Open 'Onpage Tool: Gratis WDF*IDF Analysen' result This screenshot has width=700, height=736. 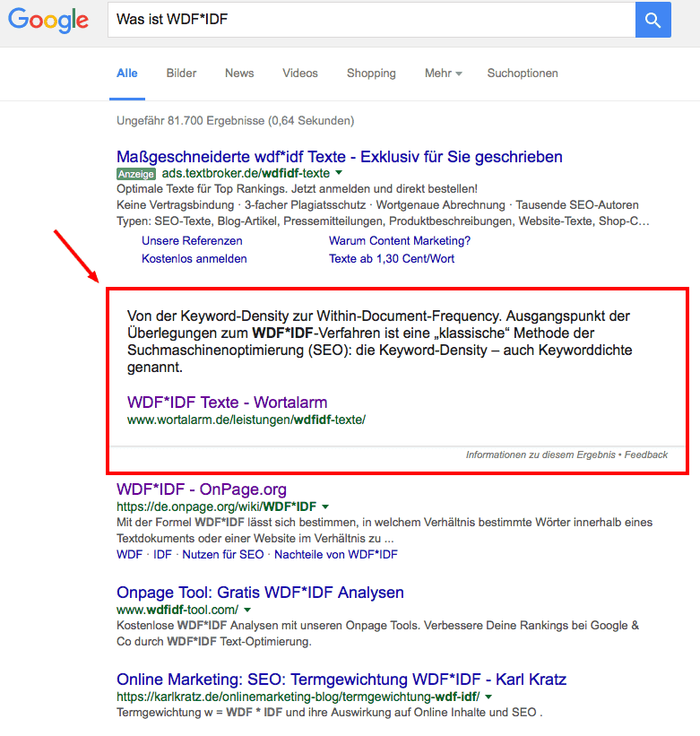(260, 593)
